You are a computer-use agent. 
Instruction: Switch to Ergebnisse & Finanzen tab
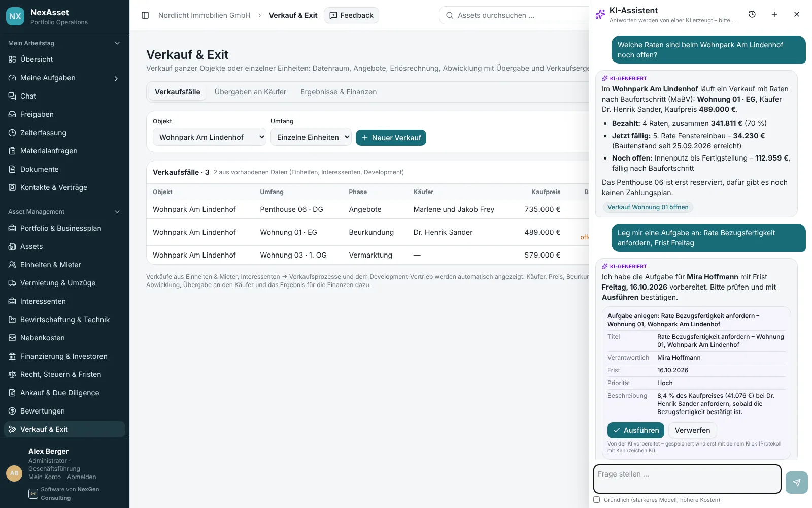click(x=339, y=92)
